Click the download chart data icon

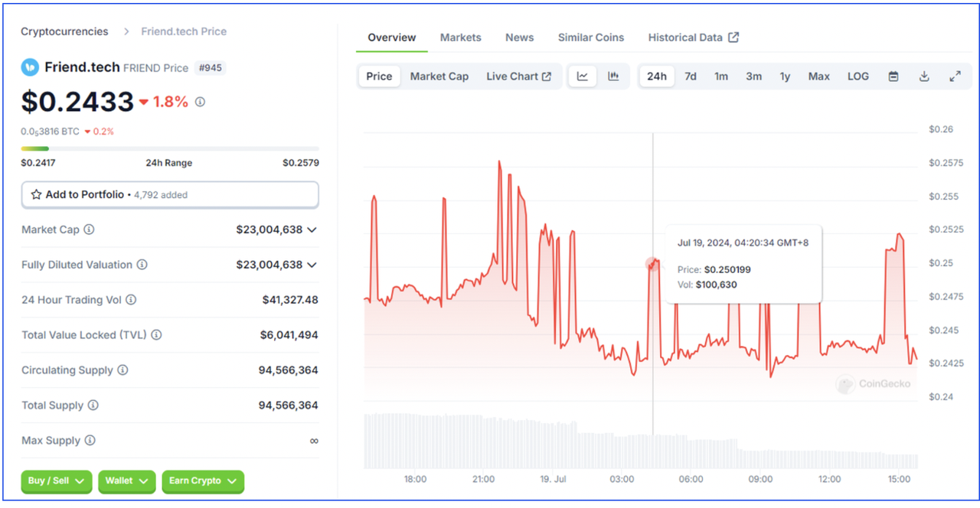click(924, 77)
